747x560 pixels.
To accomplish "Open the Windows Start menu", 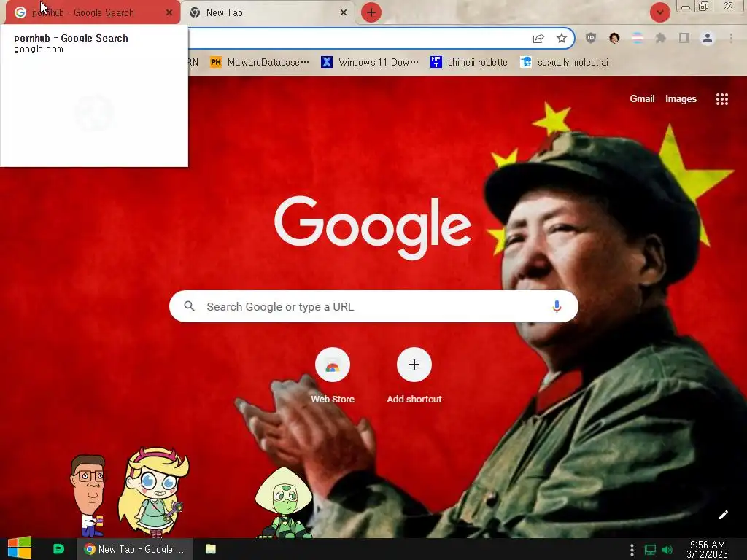I will 20,548.
